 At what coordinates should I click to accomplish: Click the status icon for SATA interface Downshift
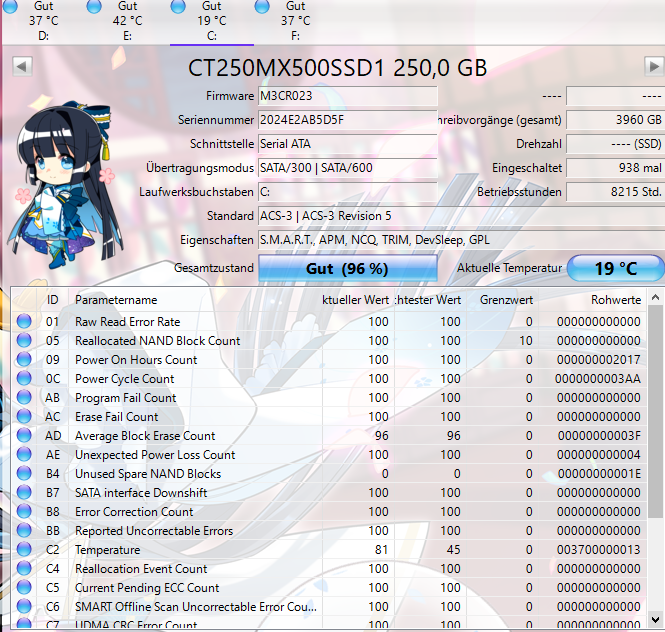[x=24, y=492]
